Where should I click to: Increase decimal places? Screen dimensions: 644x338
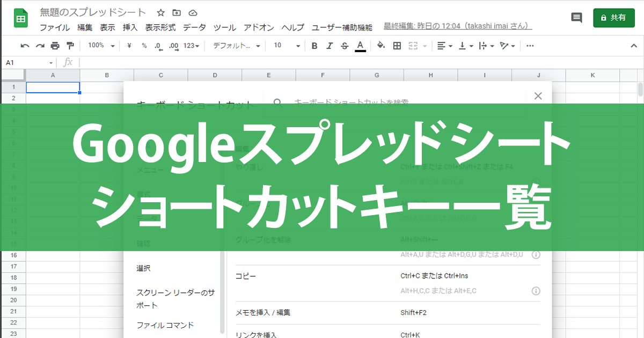click(174, 46)
